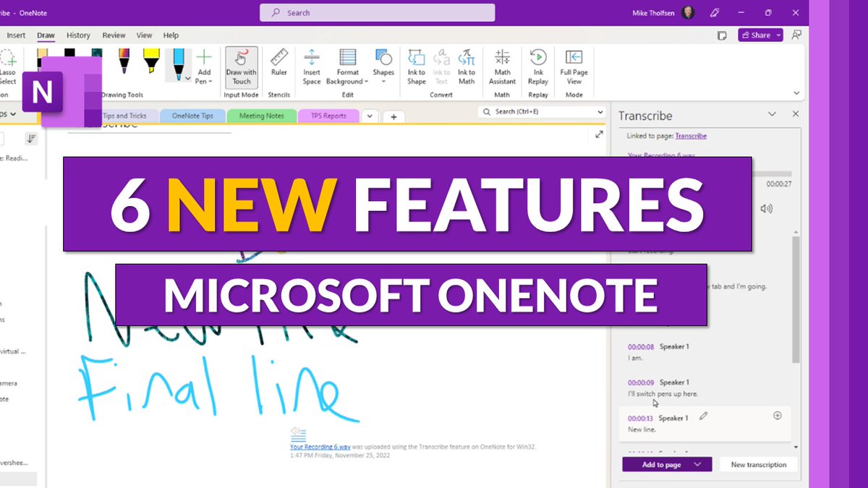Image resolution: width=868 pixels, height=488 pixels.
Task: Jump to timestamp 00:00:13
Action: pyautogui.click(x=641, y=419)
